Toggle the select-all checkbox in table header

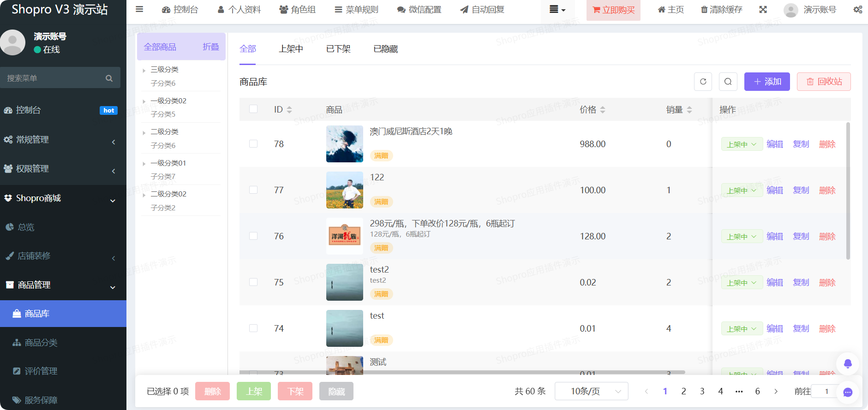pos(253,109)
